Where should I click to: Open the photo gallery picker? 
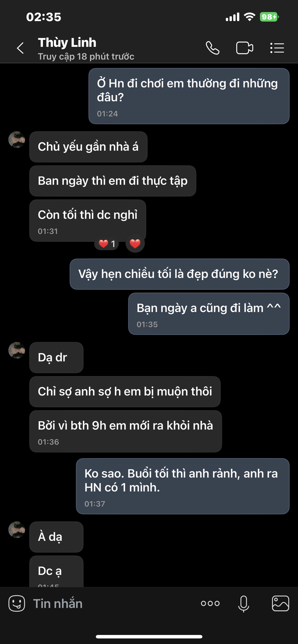280,603
